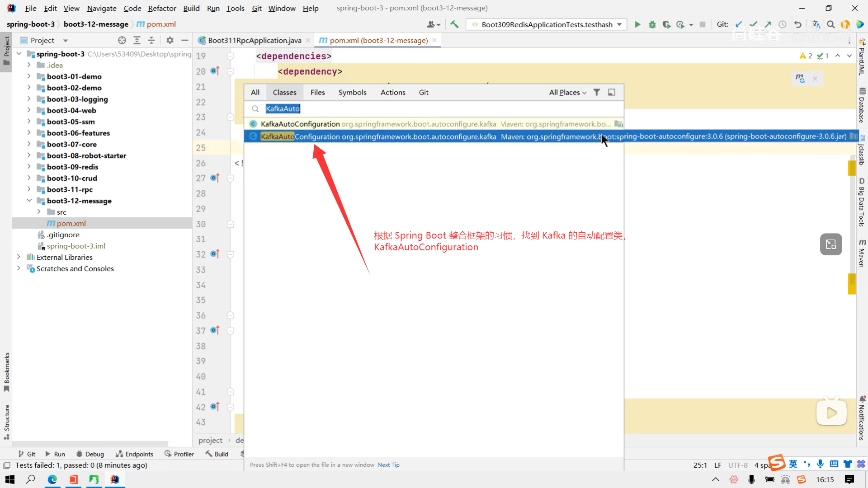Toggle open in find tool window icon
The height and width of the screenshot is (488, 868).
(x=612, y=92)
